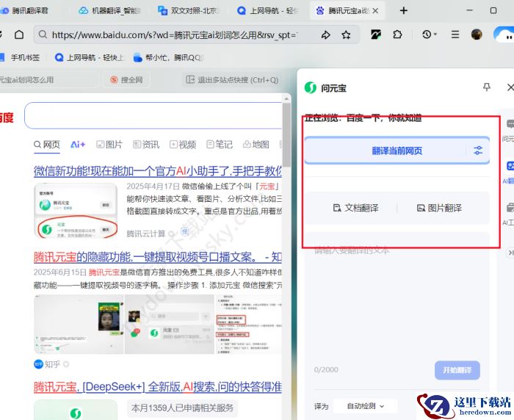Switch to the 双文对照 tab
The height and width of the screenshot is (420, 514).
(188, 11)
